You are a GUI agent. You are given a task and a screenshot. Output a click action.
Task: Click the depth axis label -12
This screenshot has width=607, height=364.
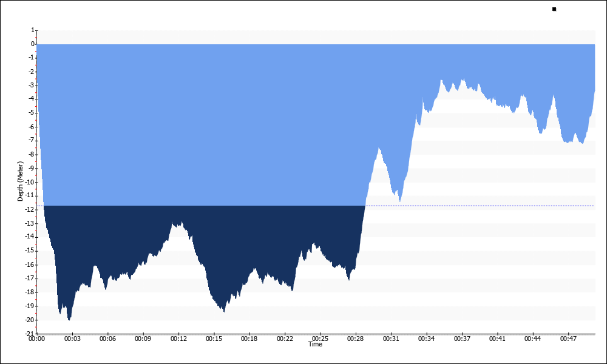click(x=30, y=209)
